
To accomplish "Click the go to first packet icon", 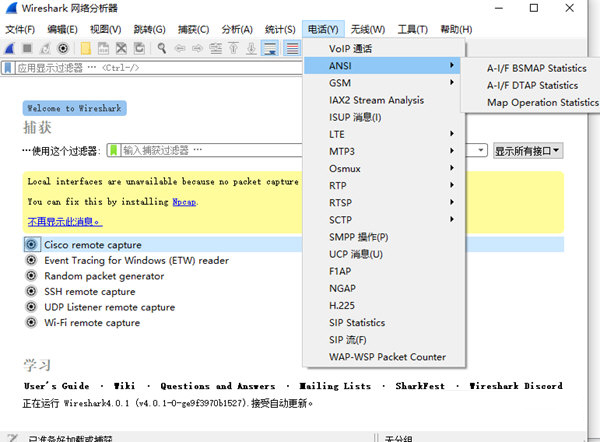I will click(233, 48).
